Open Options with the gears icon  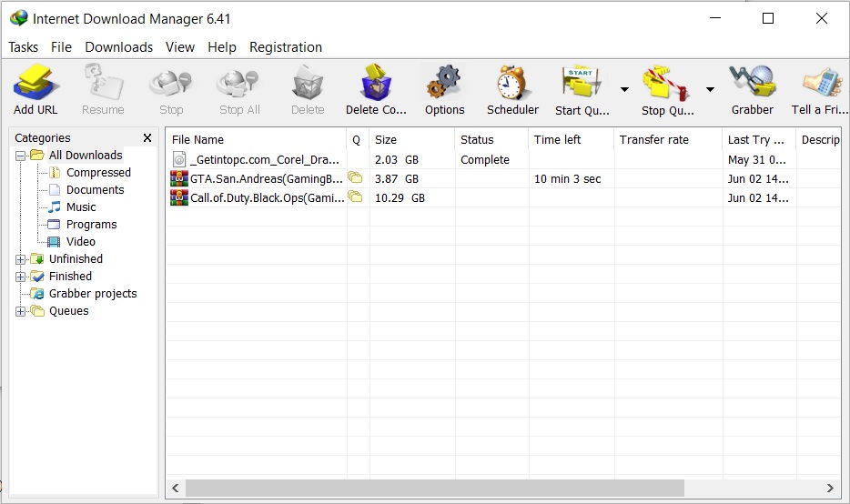coord(444,83)
